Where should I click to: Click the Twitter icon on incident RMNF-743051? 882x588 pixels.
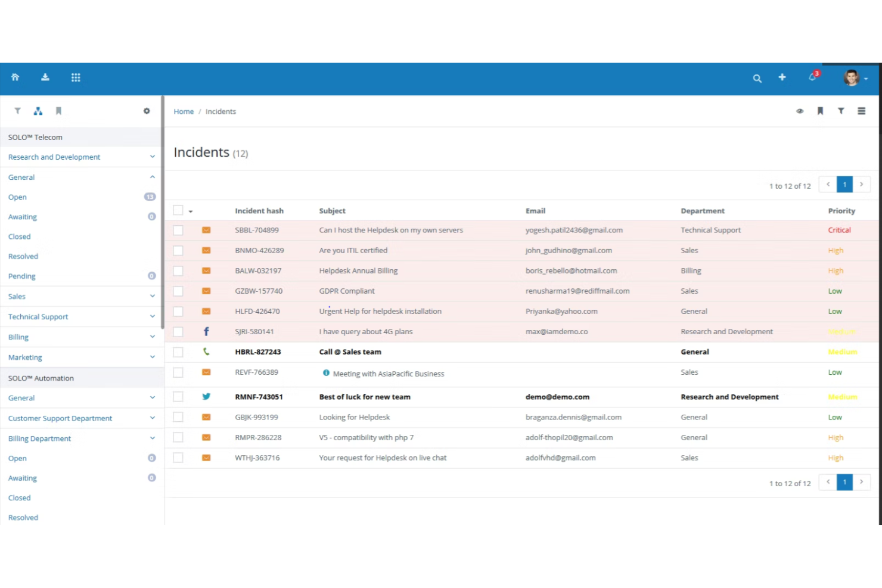tap(206, 396)
